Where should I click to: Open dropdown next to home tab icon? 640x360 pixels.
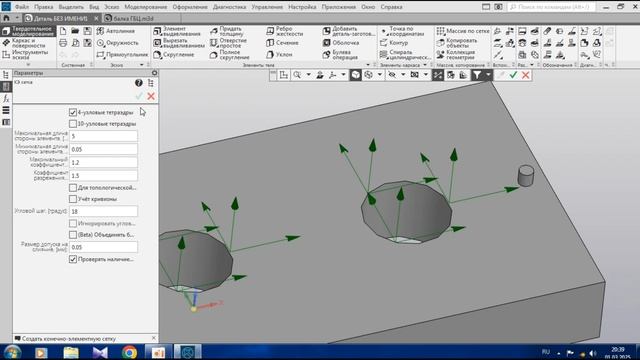coord(17,18)
